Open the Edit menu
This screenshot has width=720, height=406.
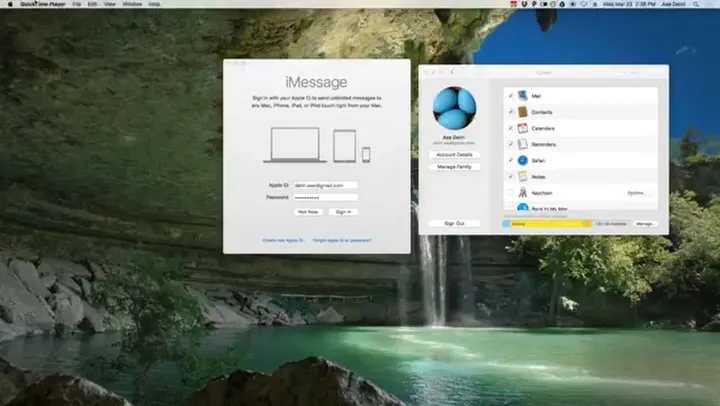coord(92,4)
